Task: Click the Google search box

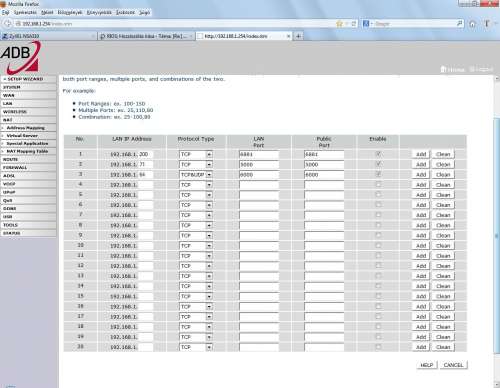Action: pyautogui.click(x=413, y=24)
